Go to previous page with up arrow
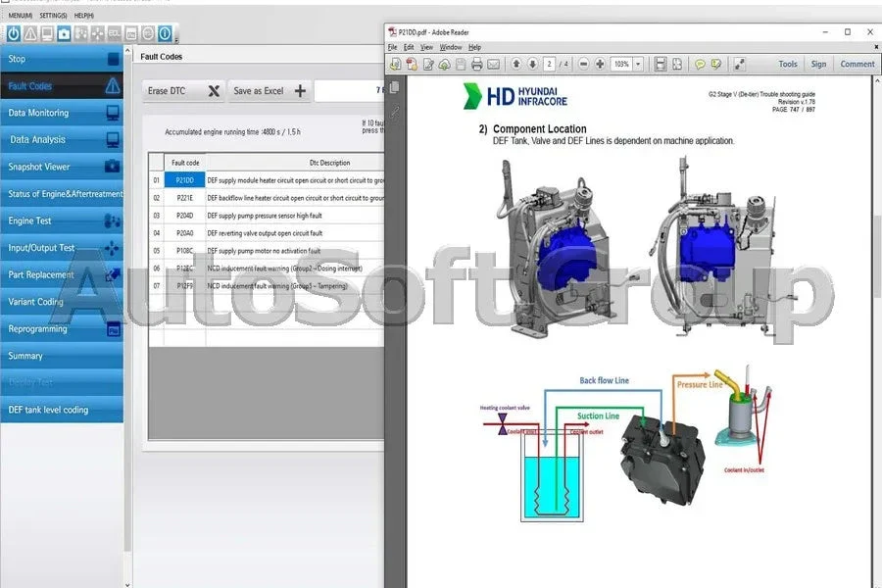 pos(515,64)
